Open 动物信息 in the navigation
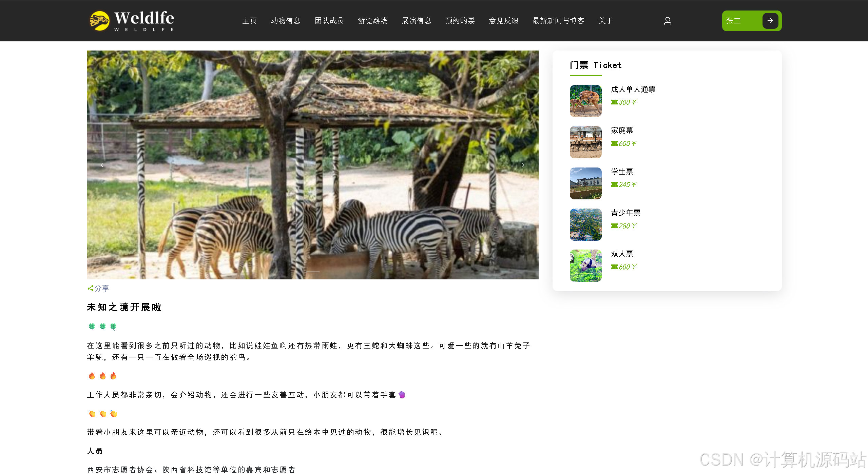This screenshot has height=474, width=868. tap(285, 21)
